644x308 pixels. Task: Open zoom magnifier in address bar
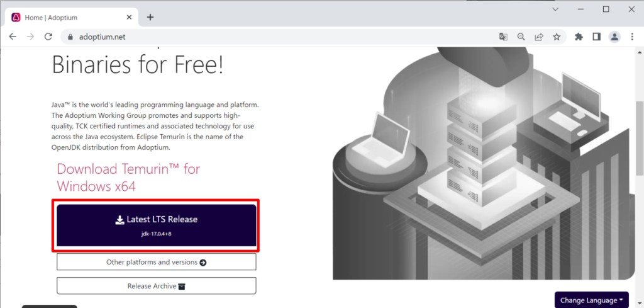521,37
